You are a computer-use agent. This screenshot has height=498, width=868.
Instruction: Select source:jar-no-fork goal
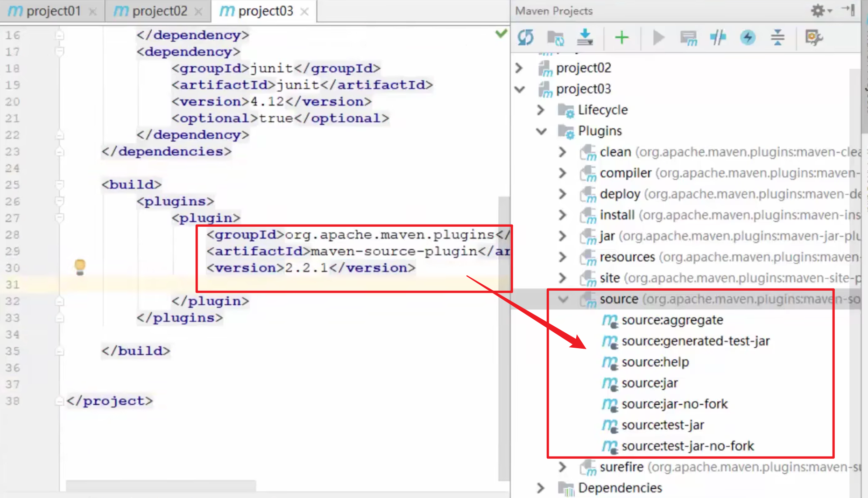675,404
